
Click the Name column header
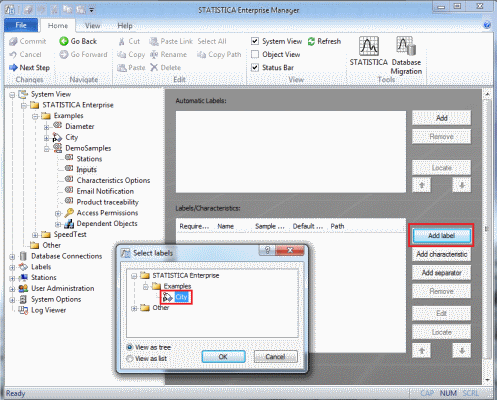[x=226, y=226]
